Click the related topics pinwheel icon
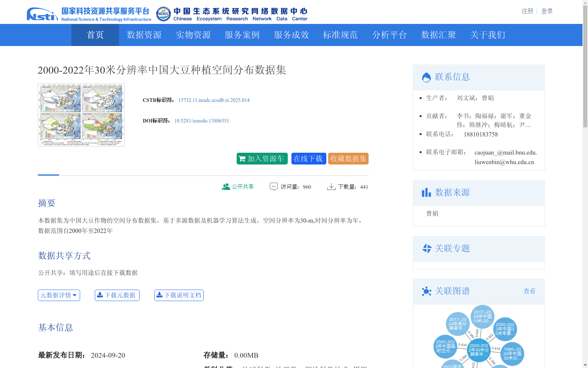 coord(427,248)
